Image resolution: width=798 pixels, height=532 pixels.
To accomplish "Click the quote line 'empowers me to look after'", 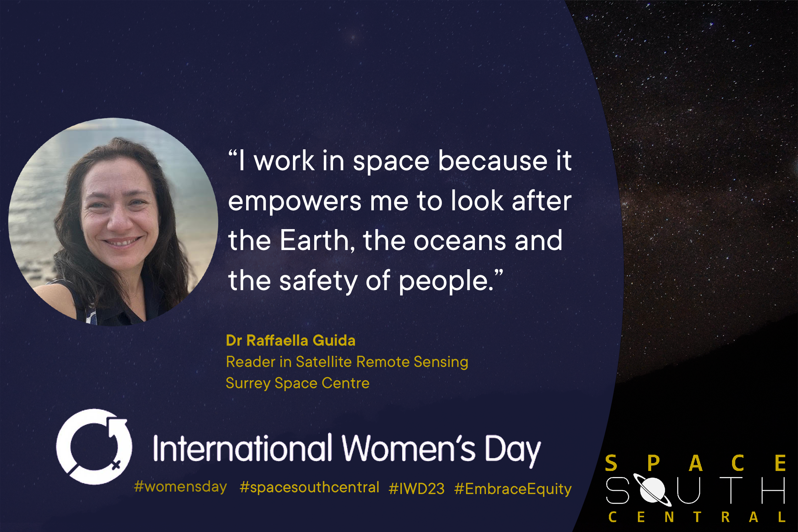I will tap(400, 201).
